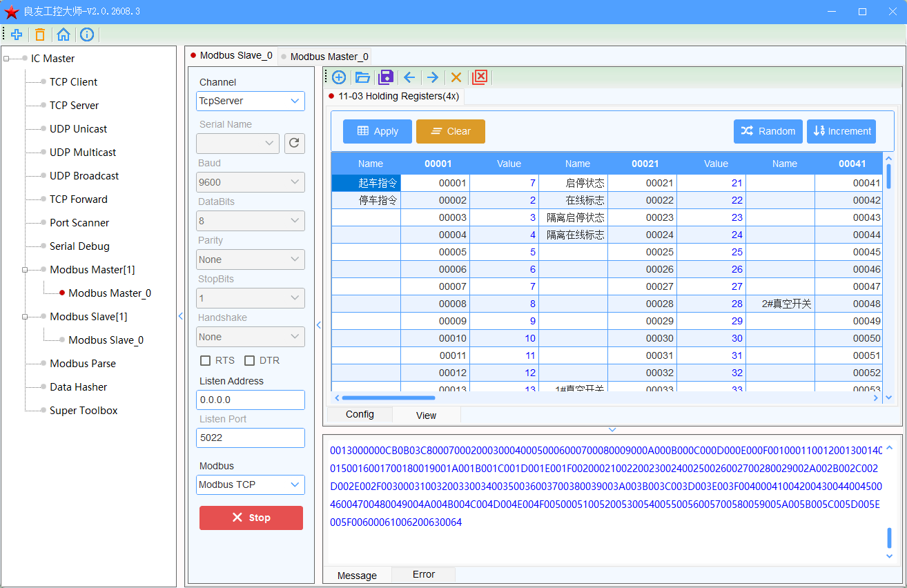The height and width of the screenshot is (588, 907).
Task: Open the DataBits dropdown
Action: coord(251,221)
